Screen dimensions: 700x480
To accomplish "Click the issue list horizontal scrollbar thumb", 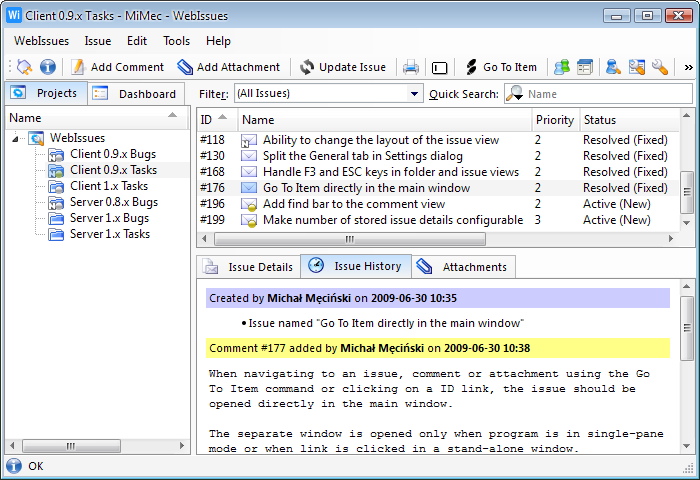I will point(350,239).
